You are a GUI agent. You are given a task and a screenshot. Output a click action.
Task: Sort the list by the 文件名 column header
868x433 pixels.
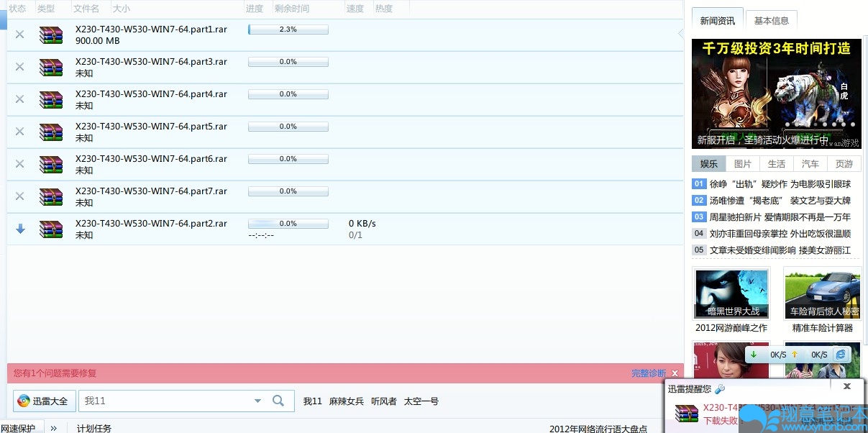[x=86, y=9]
